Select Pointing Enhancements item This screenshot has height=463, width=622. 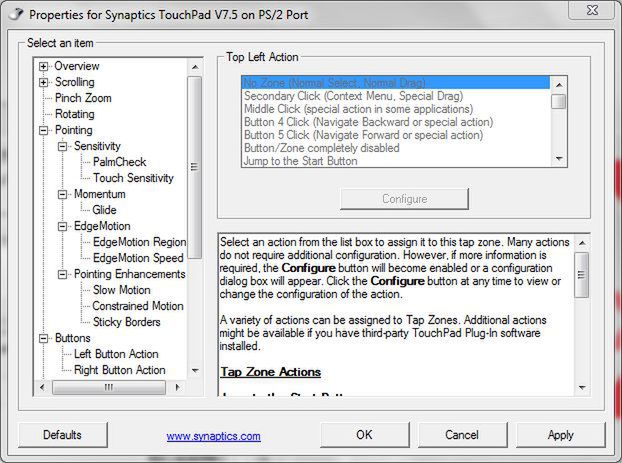point(129,274)
